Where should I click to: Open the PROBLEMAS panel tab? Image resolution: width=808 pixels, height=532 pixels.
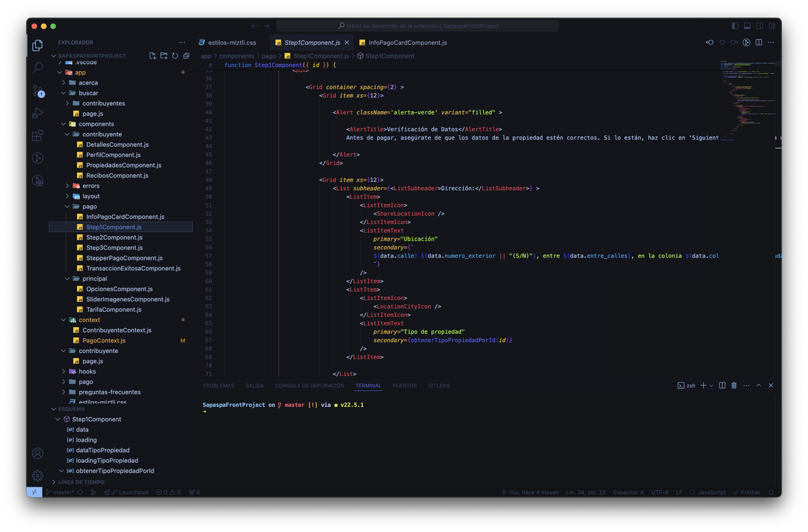point(218,386)
